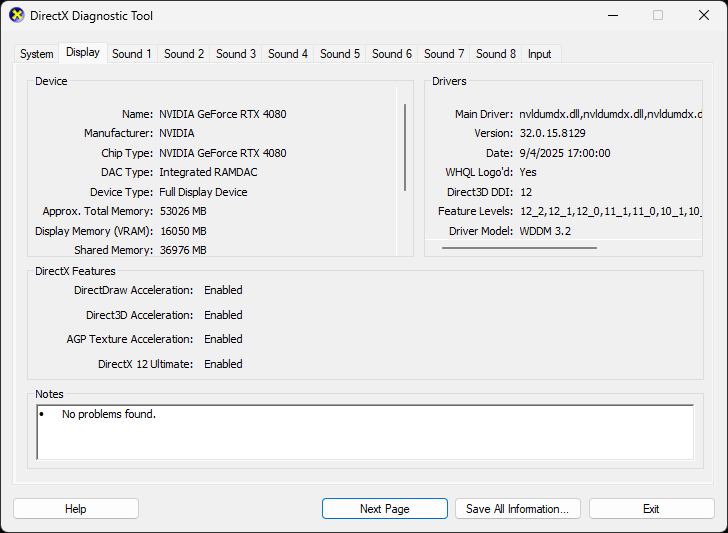Open the Sound 1 tab
Screen dimensions: 728x533
132,54
